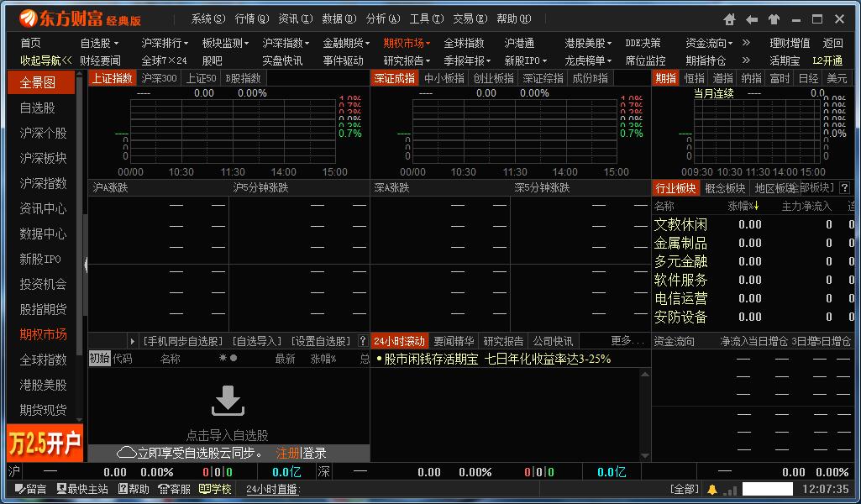Open the 交易(E) menu
The height and width of the screenshot is (504, 861).
pos(470,18)
